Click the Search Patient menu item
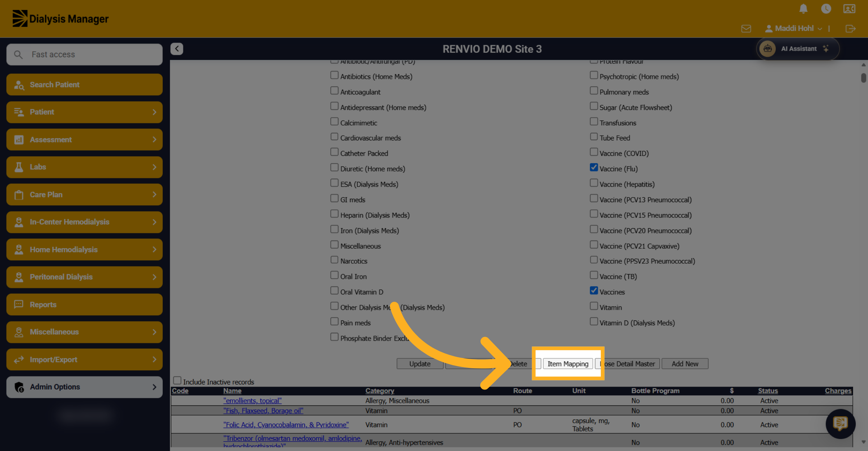 [85, 85]
